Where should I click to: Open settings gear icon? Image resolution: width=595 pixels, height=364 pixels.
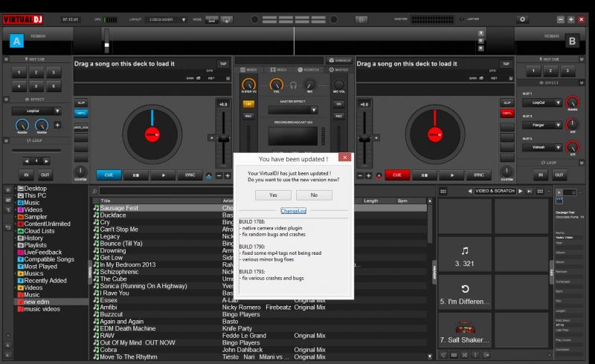[523, 19]
